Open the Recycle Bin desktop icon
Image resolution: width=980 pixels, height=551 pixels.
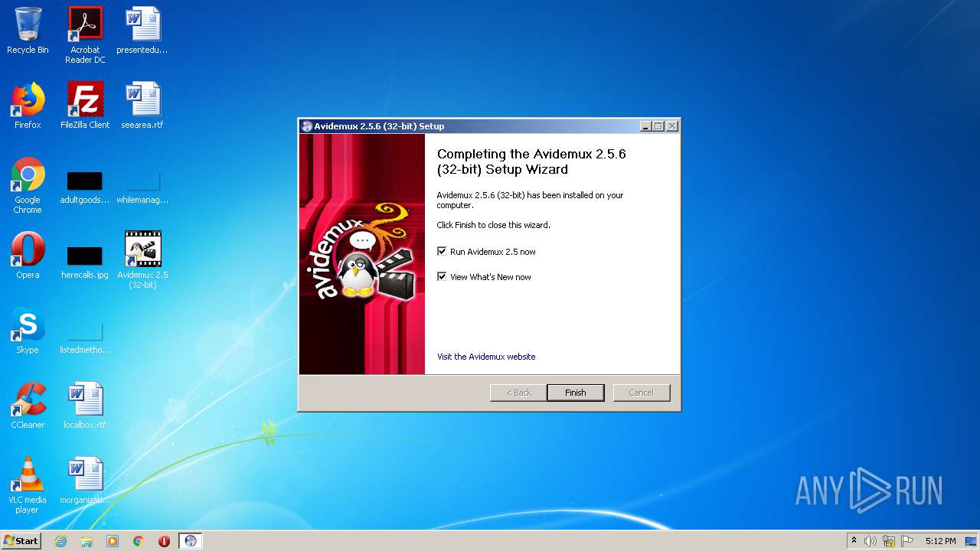click(x=28, y=31)
